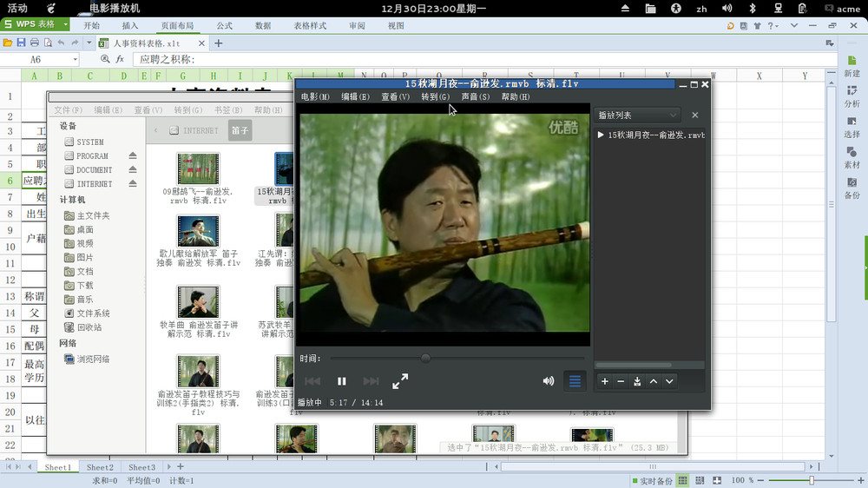The height and width of the screenshot is (488, 868).
Task: Collapse the WPS ribbon with chevron
Action: point(794,25)
